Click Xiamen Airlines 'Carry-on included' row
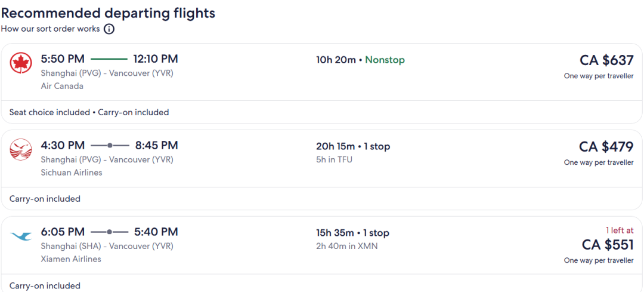 45,285
